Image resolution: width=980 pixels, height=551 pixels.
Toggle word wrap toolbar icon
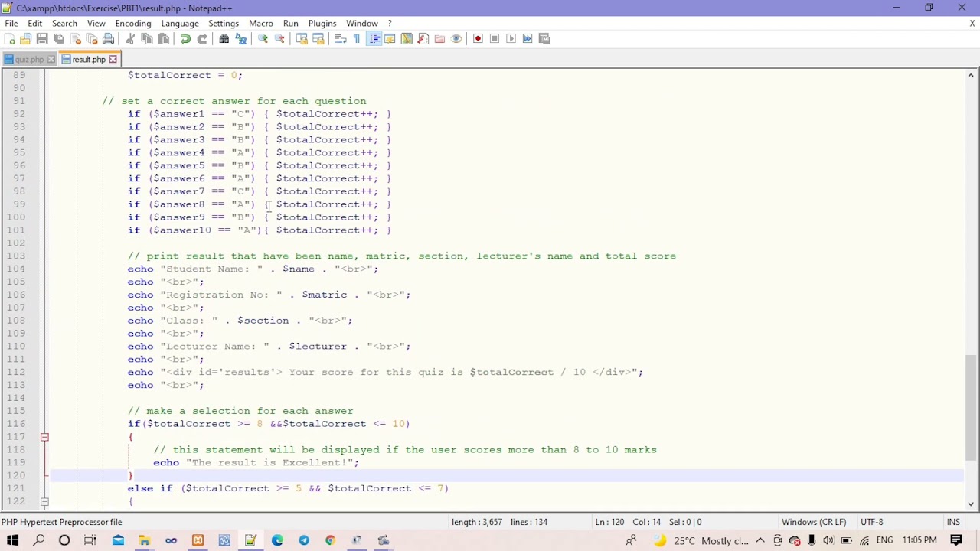click(341, 39)
